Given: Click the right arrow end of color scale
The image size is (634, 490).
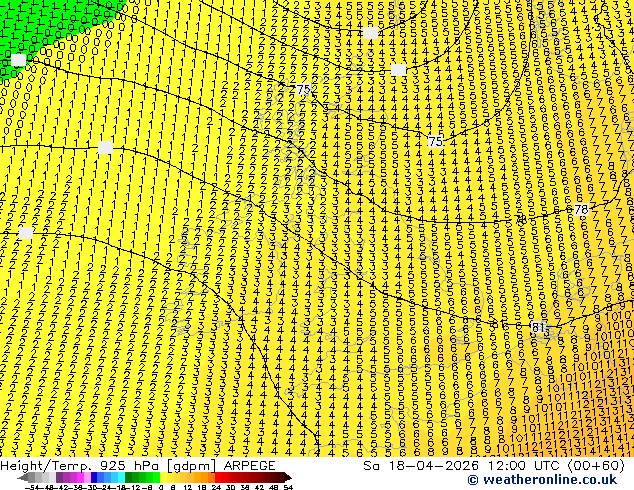Looking at the screenshot, I should [x=287, y=478].
